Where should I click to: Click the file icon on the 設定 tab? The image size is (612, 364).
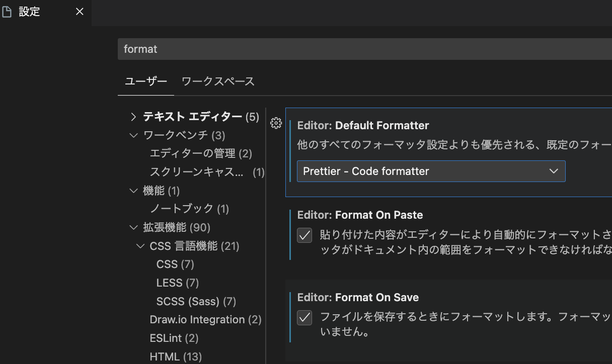[7, 12]
